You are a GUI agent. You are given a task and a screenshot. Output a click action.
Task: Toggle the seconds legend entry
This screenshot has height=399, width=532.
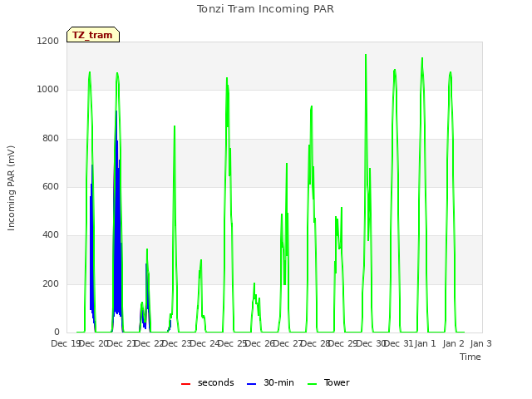click(208, 382)
